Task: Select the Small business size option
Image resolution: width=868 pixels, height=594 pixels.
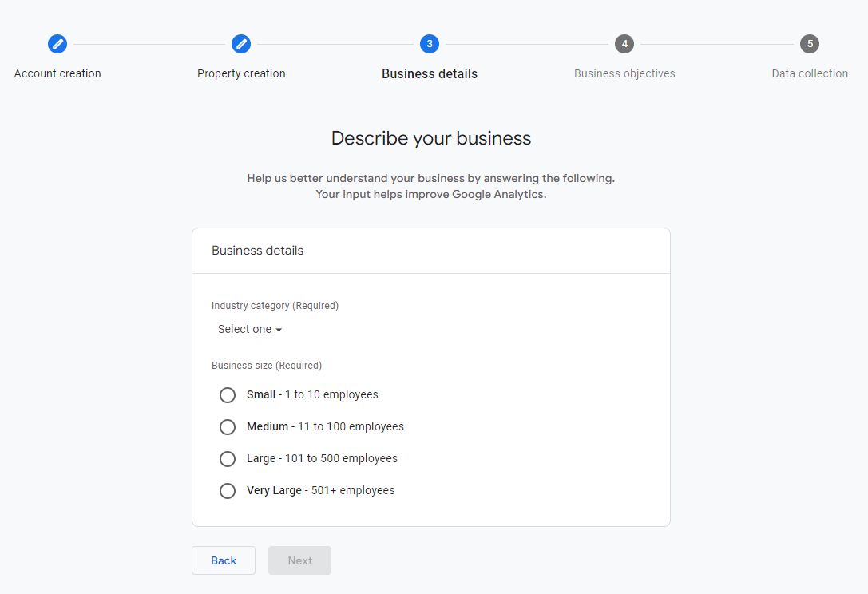Action: click(x=228, y=394)
